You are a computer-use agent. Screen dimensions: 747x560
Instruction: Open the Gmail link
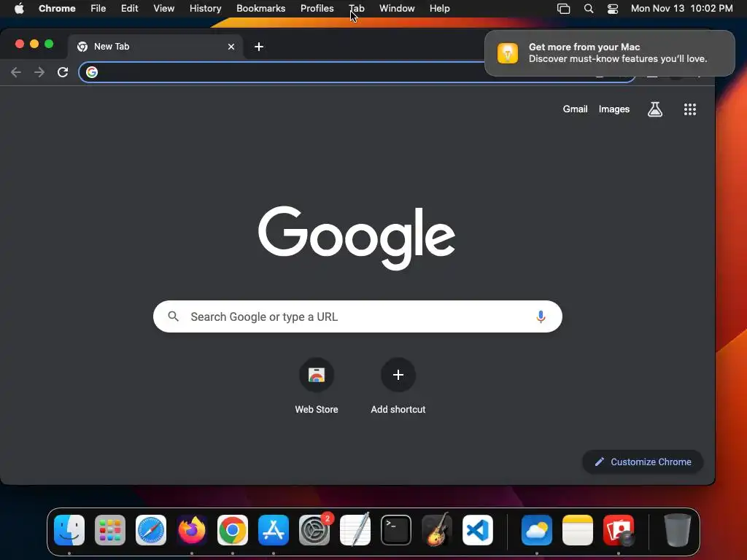coord(575,109)
